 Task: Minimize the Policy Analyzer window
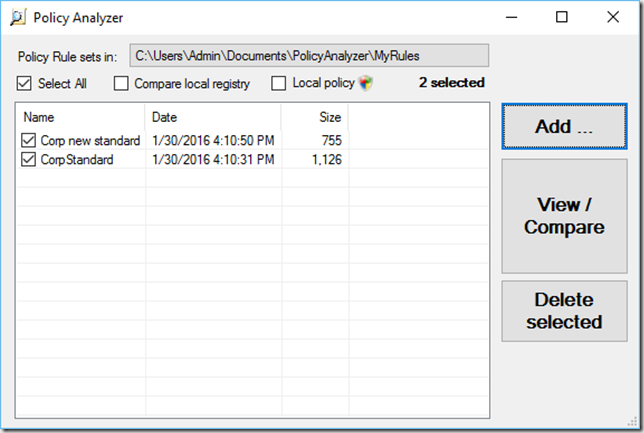511,17
